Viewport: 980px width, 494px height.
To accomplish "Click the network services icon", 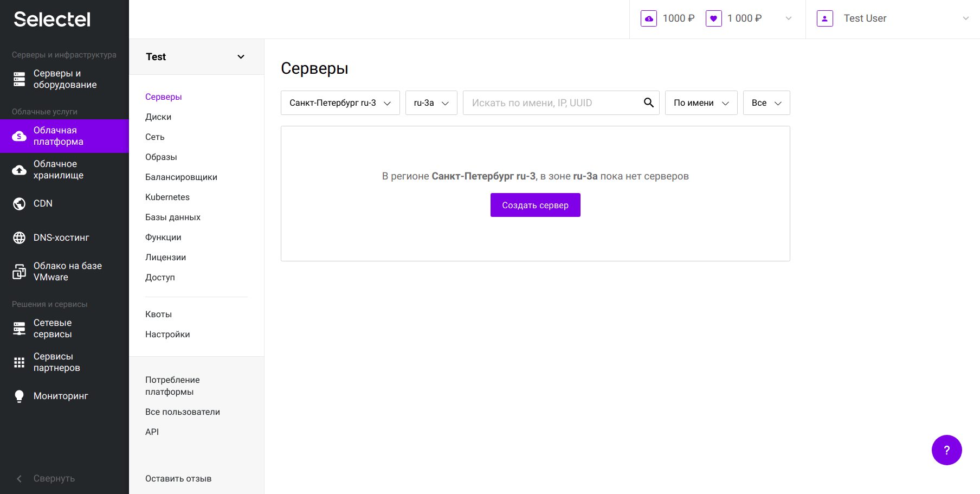I will pos(20,329).
